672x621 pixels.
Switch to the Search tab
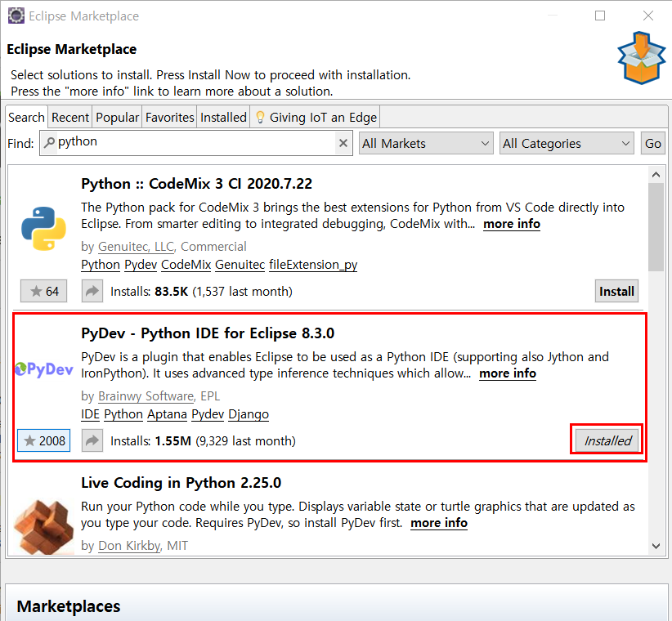[x=27, y=118]
